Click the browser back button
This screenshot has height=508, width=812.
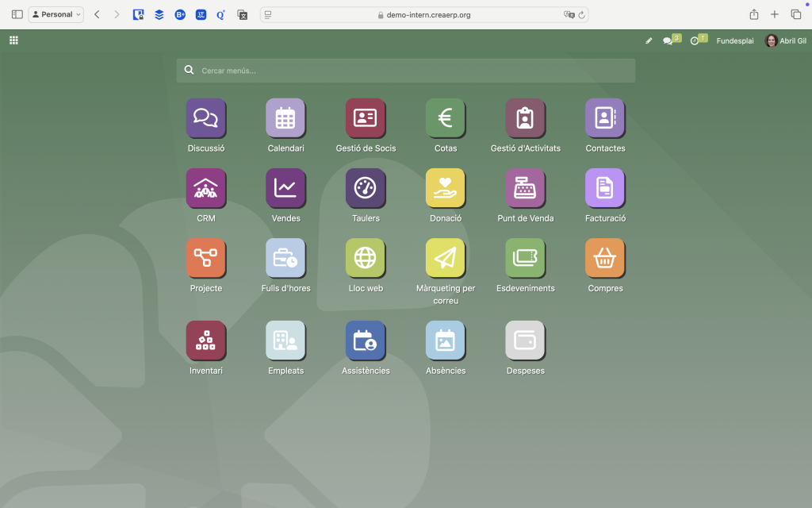tap(97, 14)
